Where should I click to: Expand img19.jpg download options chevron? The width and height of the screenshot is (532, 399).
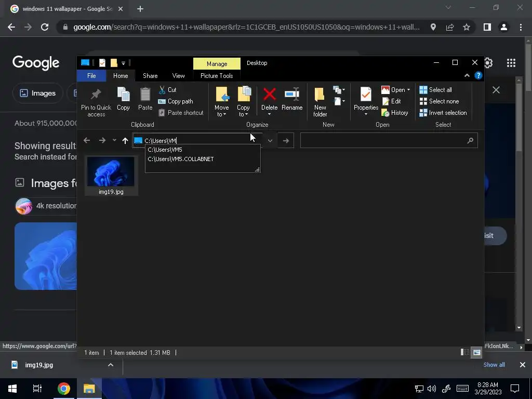111,365
